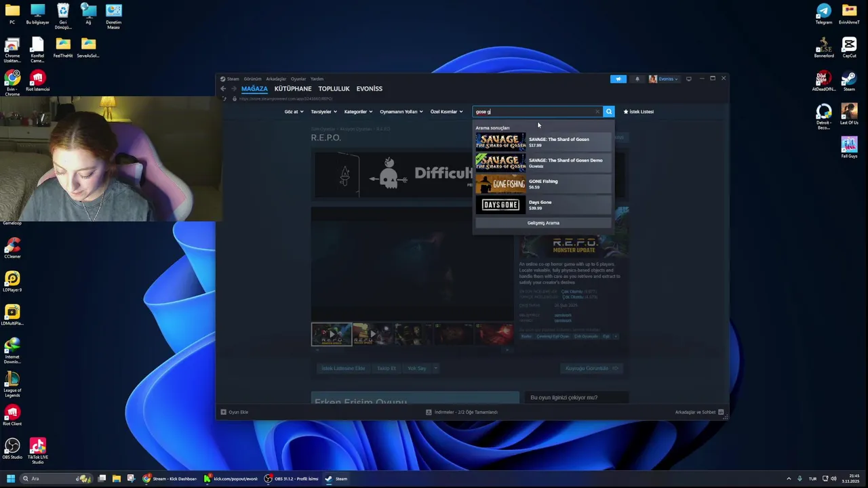The image size is (868, 488).
Task: Open the Steam menu
Action: [233, 79]
